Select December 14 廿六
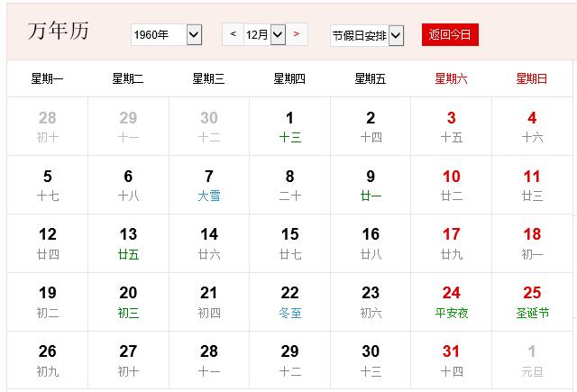 click(209, 243)
